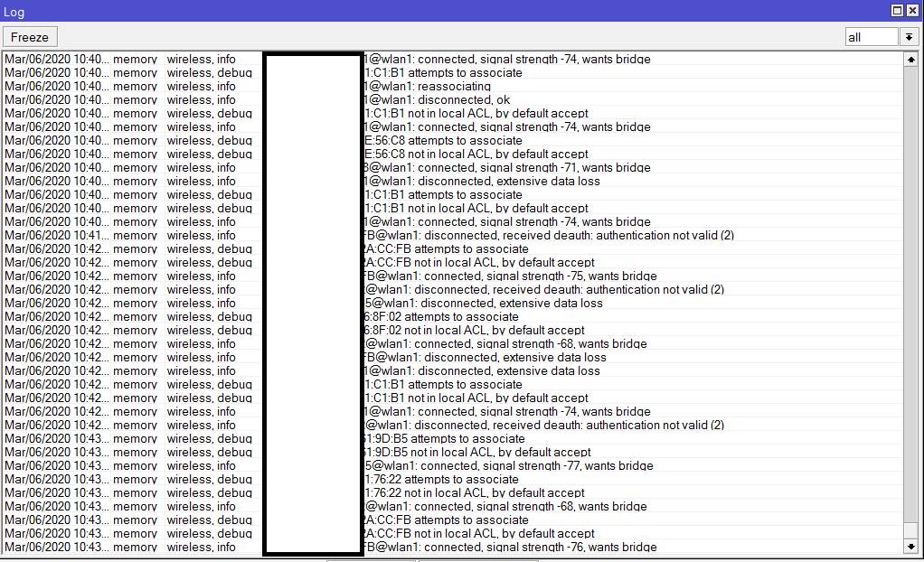Select '1:76:22 attempts to associate' row
This screenshot has height=562, width=924.
tap(453, 480)
